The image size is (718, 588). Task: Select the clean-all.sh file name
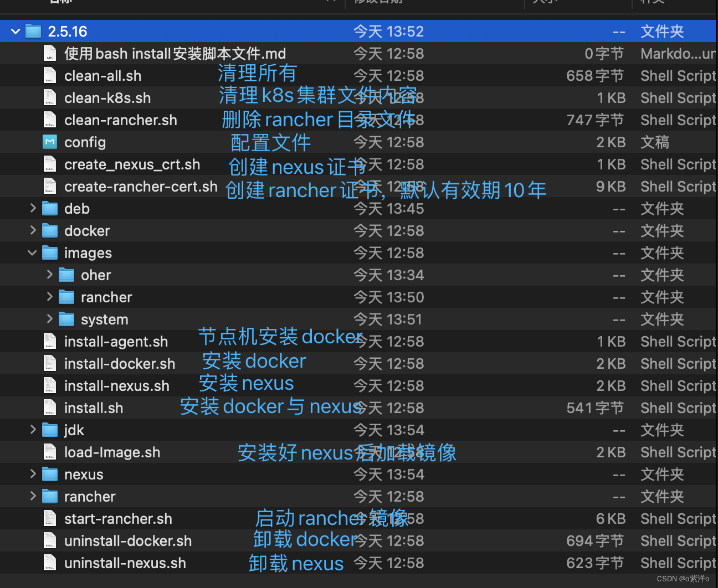(x=102, y=76)
